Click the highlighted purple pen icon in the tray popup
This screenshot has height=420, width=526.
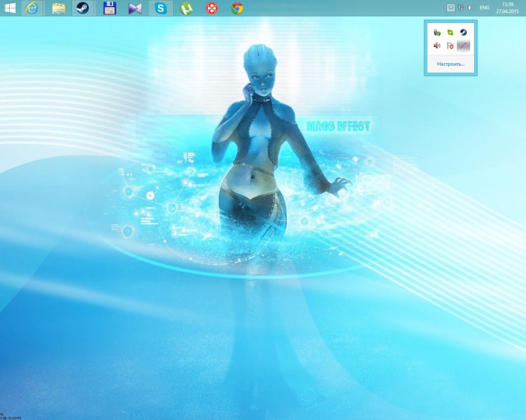tap(464, 45)
